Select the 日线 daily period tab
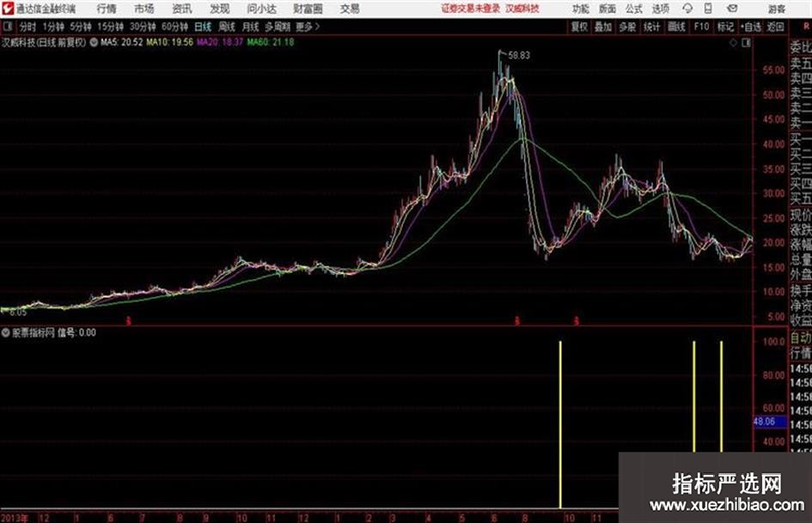This screenshot has width=812, height=523. (x=203, y=27)
